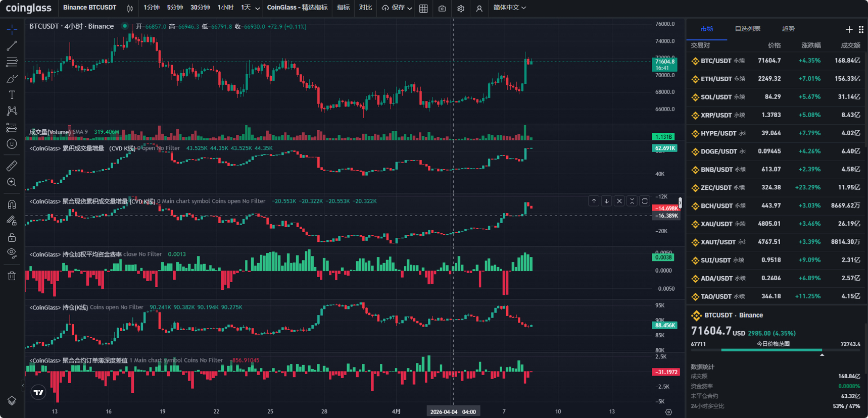Switch to the 趋势 tab

(x=788, y=29)
